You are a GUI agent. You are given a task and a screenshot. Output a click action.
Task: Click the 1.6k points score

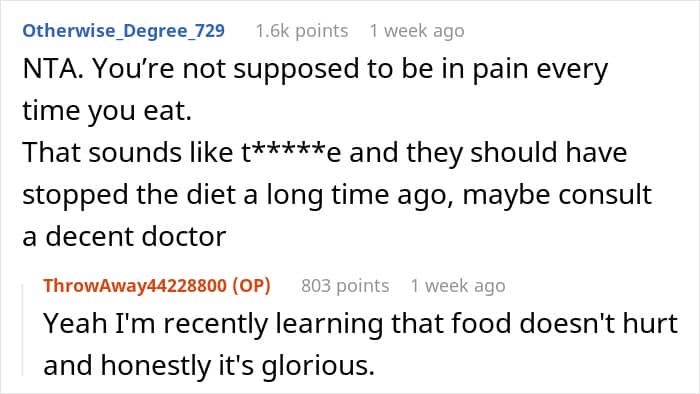coord(302,31)
